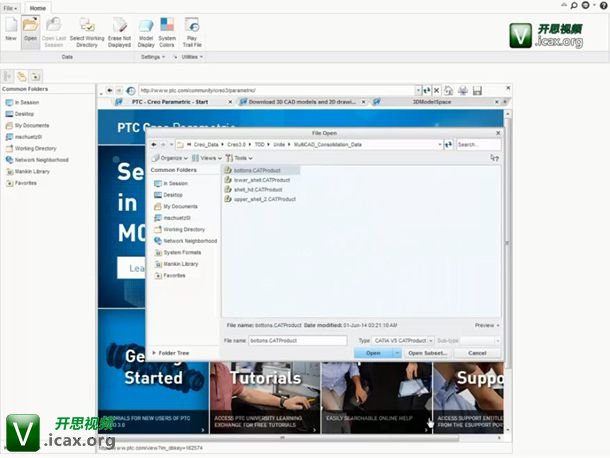610x458 pixels.
Task: Click context help icon in File Open dialog
Action: (494, 158)
